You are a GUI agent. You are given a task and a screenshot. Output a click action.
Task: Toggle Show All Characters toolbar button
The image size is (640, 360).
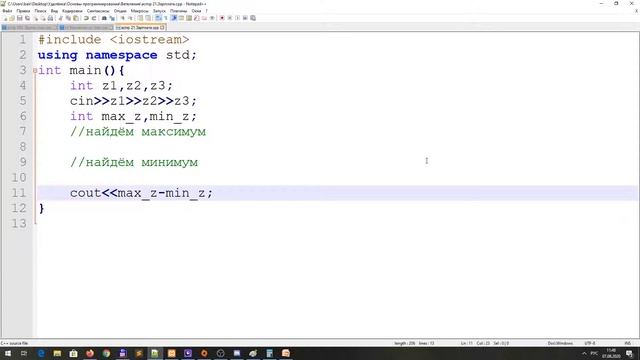pos(166,18)
